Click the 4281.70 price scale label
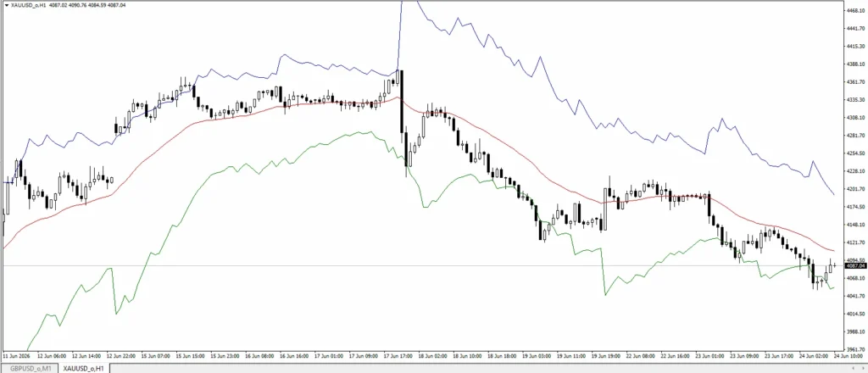The width and height of the screenshot is (868, 373). (x=856, y=136)
